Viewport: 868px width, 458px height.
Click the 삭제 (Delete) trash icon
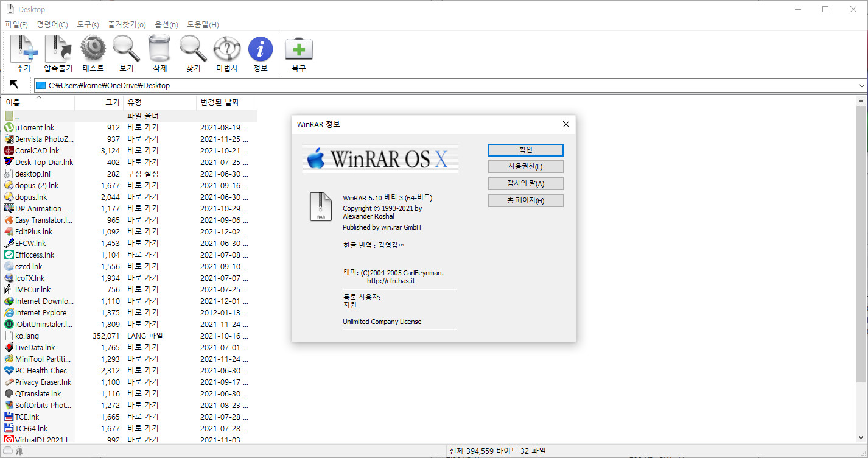pos(159,49)
